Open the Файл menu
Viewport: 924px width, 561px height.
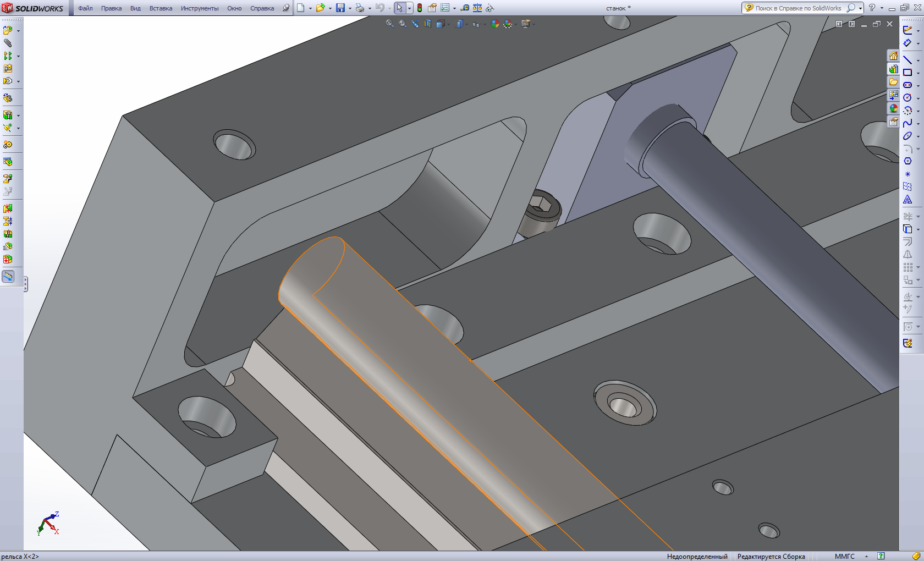85,8
